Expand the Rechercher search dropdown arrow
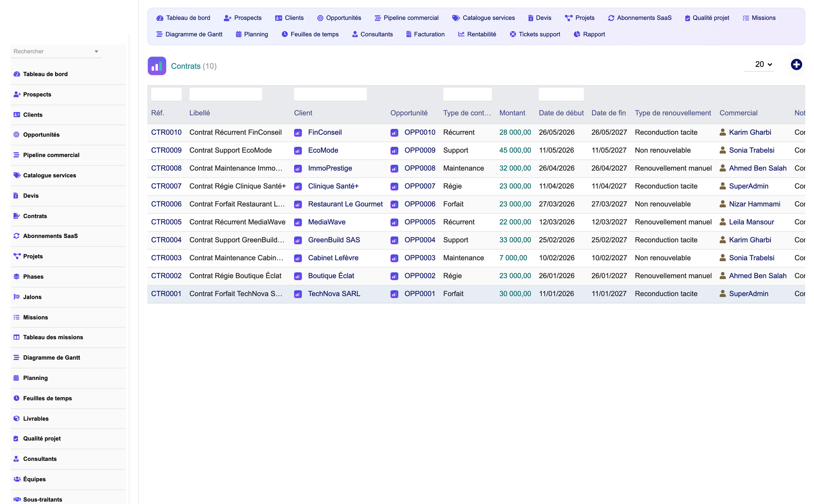 pos(96,51)
